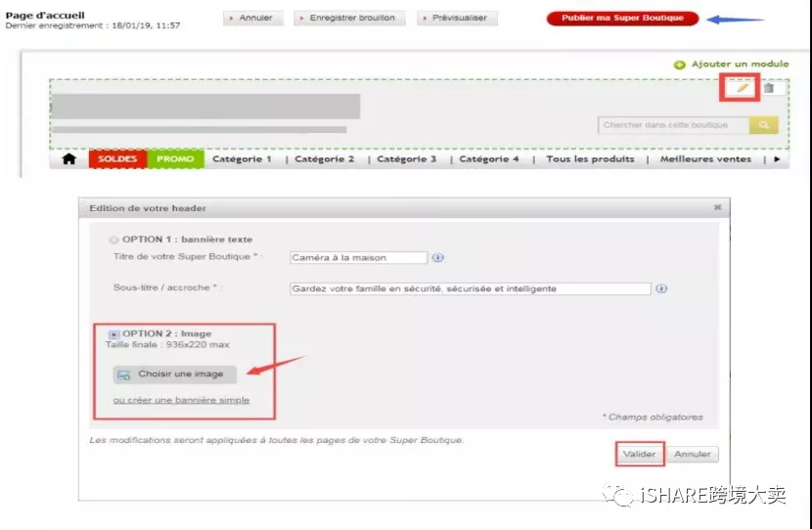The width and height of the screenshot is (812, 530).
Task: Open Tous les produits menu item
Action: coord(590,158)
